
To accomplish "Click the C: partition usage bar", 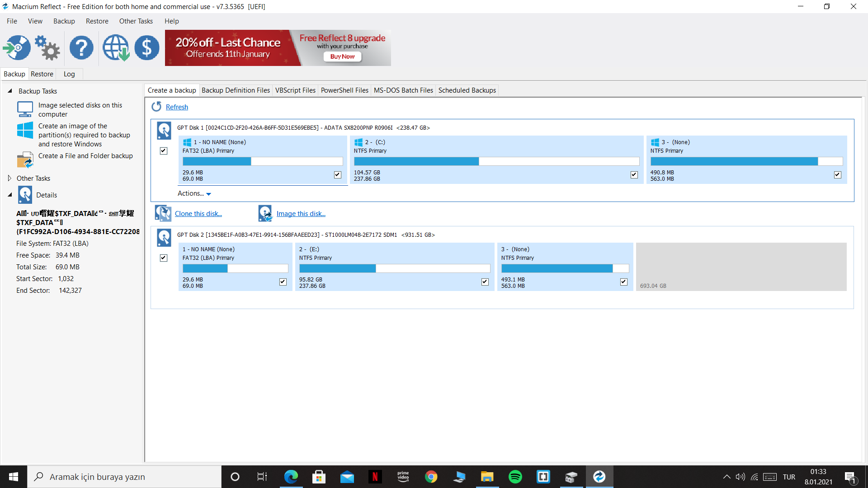I will click(x=496, y=161).
